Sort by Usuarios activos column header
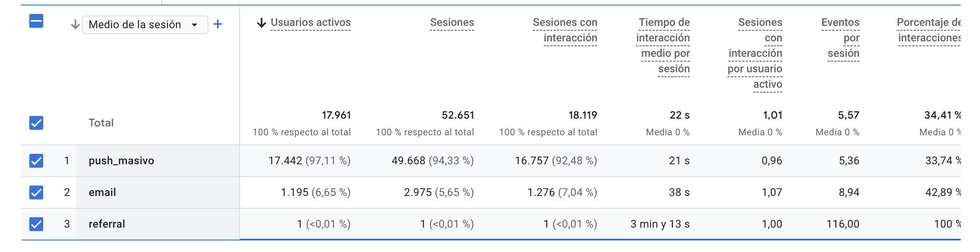Screen dimensions: 980x252 pos(311,23)
